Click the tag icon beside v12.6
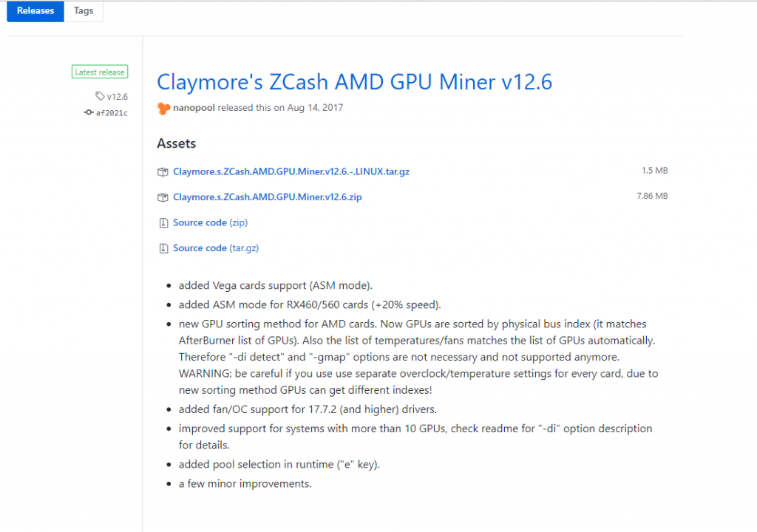Viewport: 757px width, 532px height. (x=100, y=96)
